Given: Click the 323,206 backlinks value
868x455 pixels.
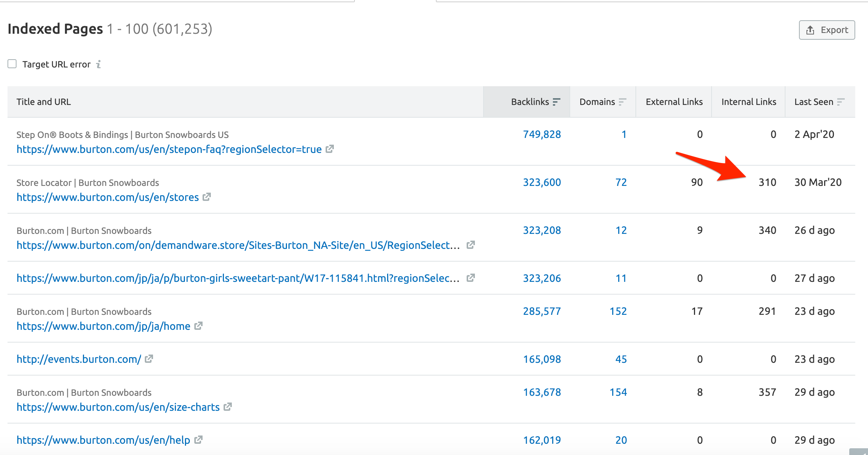Looking at the screenshot, I should click(x=542, y=278).
